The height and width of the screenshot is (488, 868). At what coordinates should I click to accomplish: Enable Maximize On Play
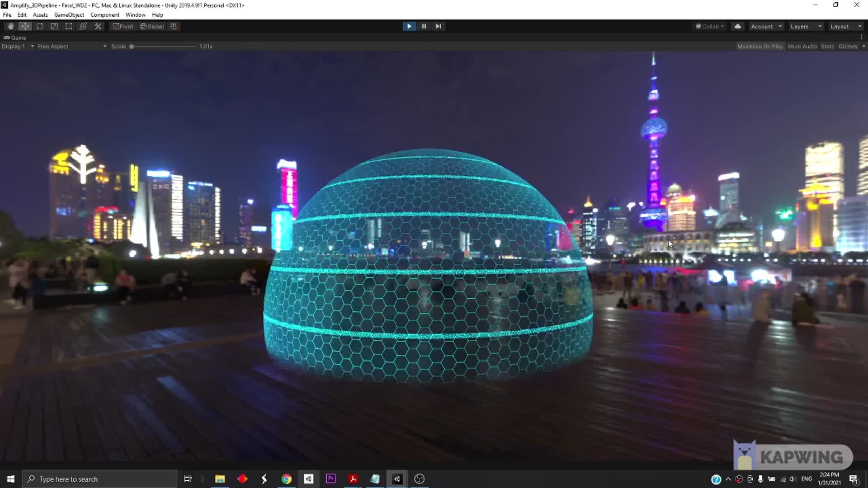point(760,46)
